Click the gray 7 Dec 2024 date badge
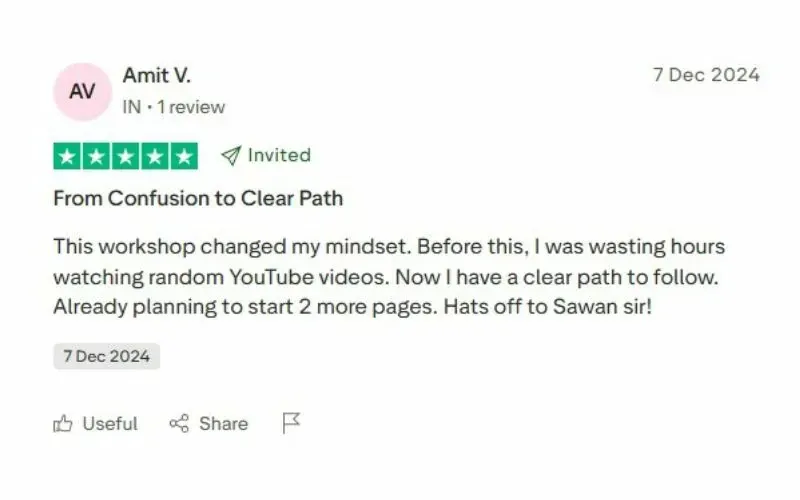 click(107, 356)
